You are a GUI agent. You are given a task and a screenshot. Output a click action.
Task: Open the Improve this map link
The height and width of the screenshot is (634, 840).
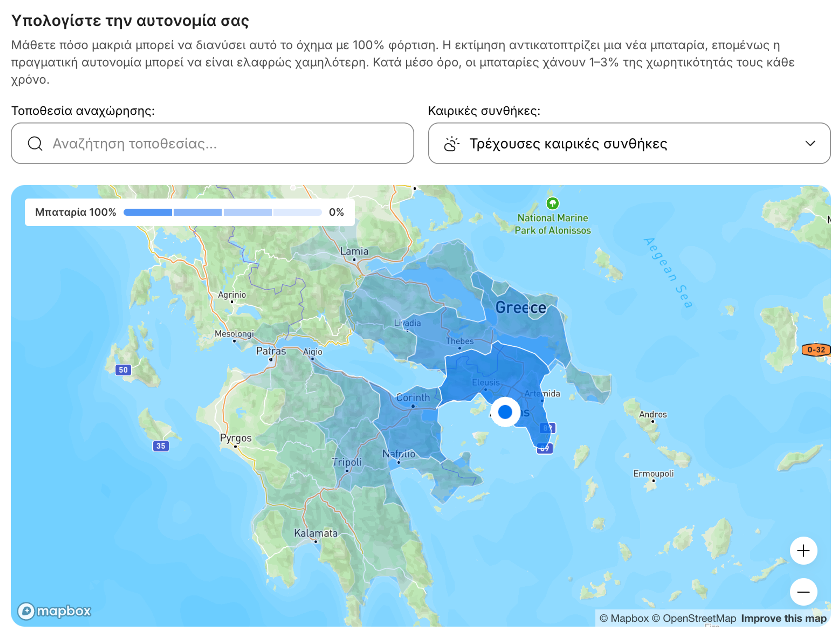[x=783, y=618]
